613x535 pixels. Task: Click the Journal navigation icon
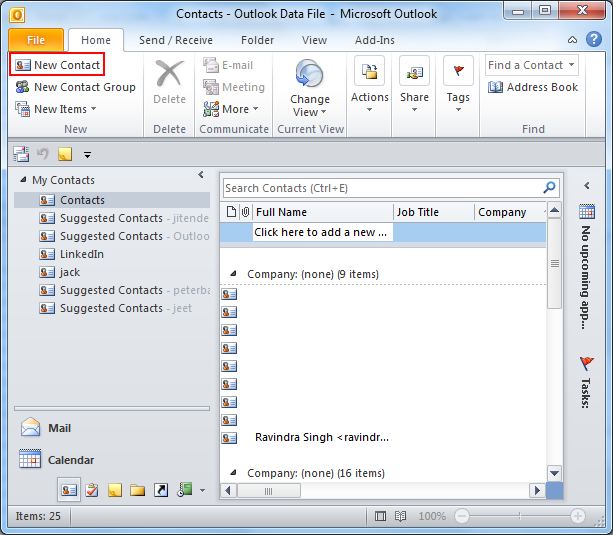click(x=184, y=489)
